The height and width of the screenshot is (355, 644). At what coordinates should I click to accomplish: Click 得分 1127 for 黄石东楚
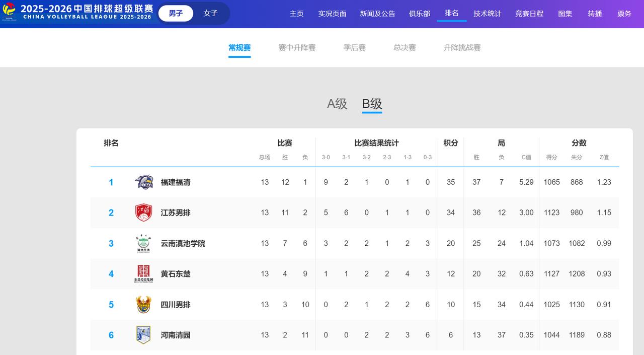552,274
